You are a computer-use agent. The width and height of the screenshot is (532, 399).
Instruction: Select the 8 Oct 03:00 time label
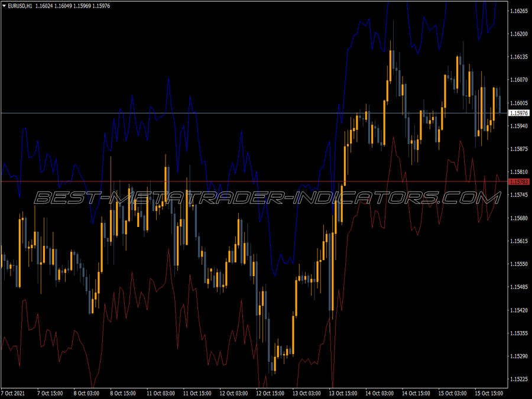click(86, 393)
